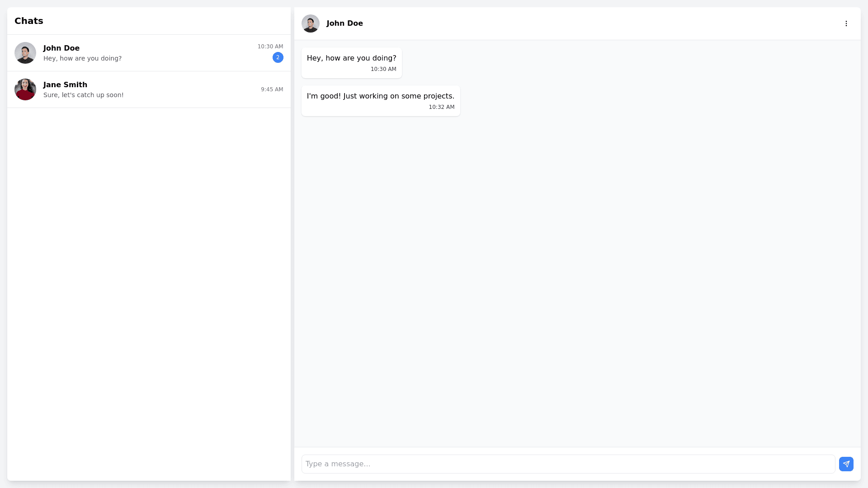Click the send message paper-plane icon

coord(846,464)
